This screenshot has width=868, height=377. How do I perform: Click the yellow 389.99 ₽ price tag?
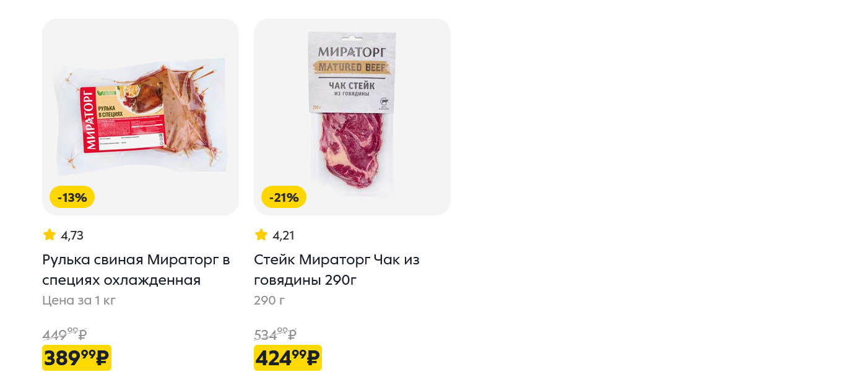(77, 358)
